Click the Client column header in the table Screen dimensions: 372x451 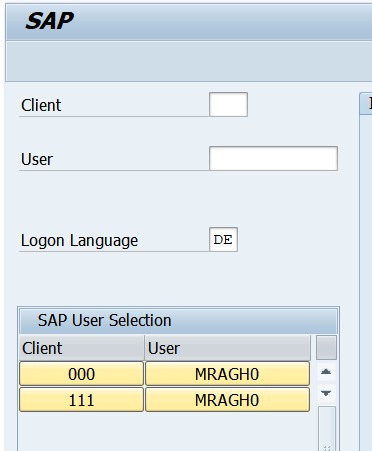click(x=82, y=348)
